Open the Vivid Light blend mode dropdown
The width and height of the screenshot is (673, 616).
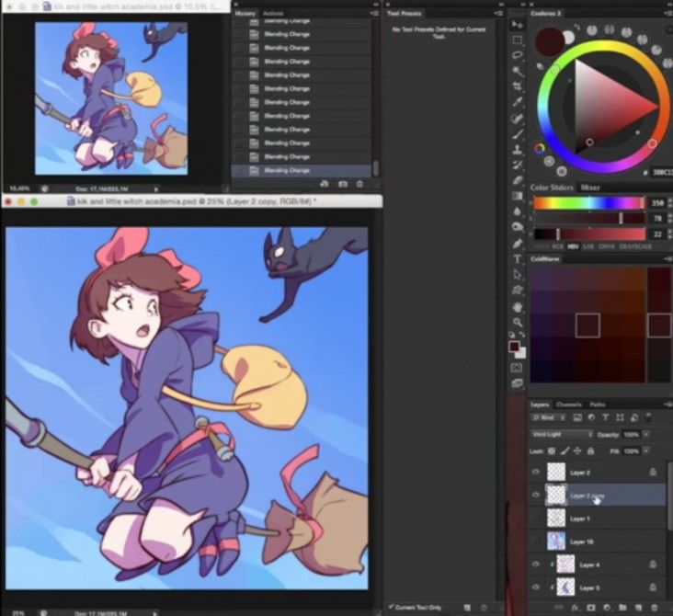[562, 435]
